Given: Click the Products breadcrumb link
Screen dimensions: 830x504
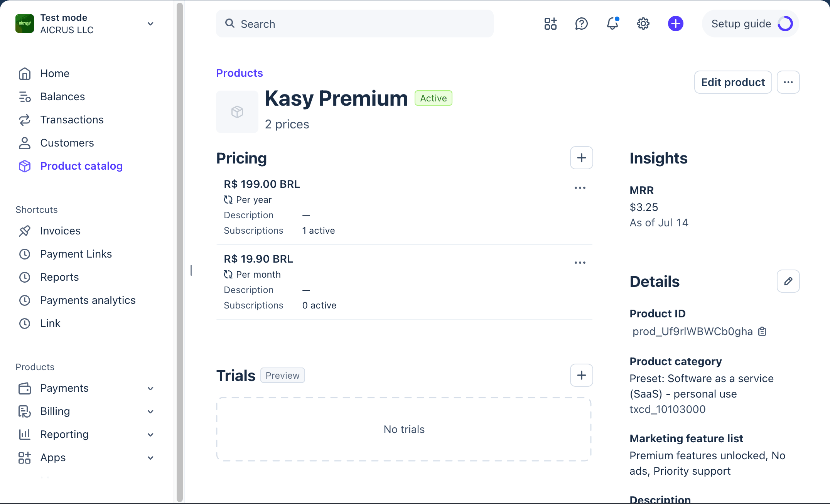Looking at the screenshot, I should [x=240, y=73].
